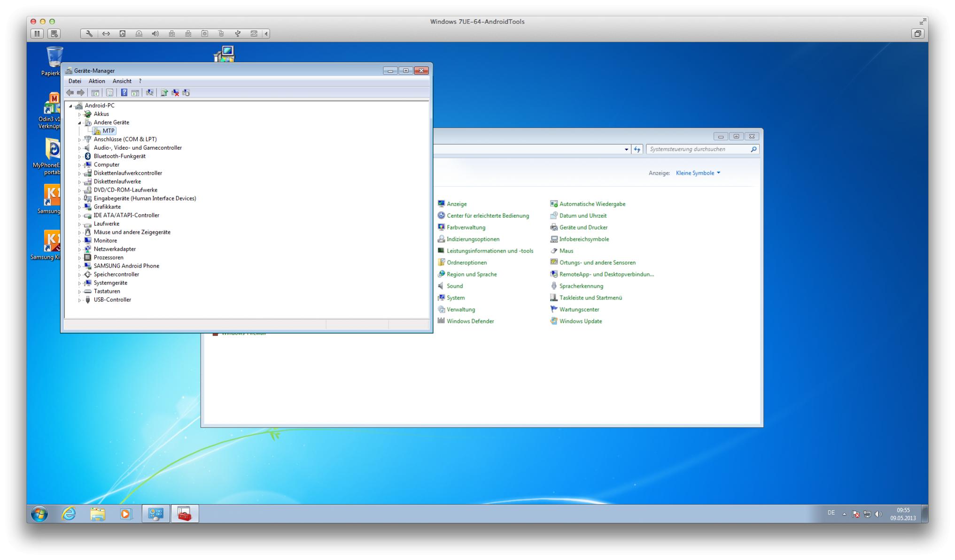Expand the SAMSUNG Android Phone node

79,266
